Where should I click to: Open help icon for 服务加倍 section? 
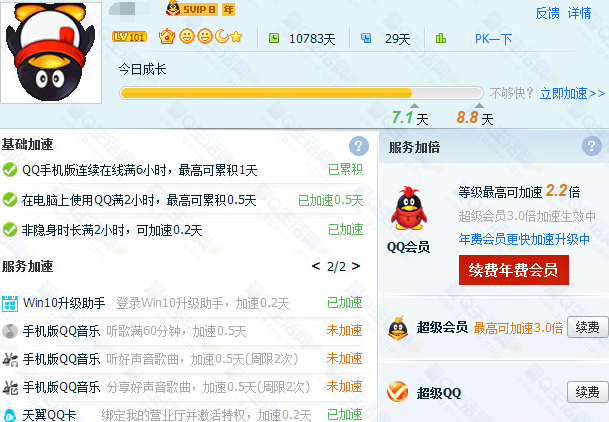tap(592, 146)
